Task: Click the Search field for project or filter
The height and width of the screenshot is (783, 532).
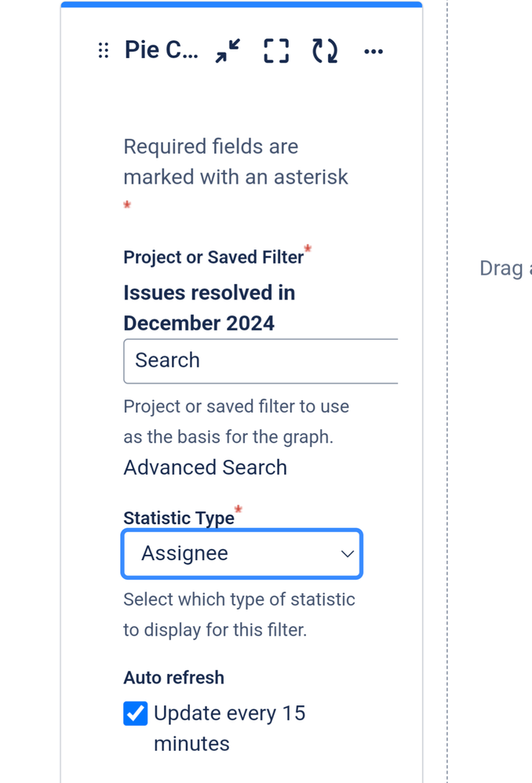Action: 261,361
